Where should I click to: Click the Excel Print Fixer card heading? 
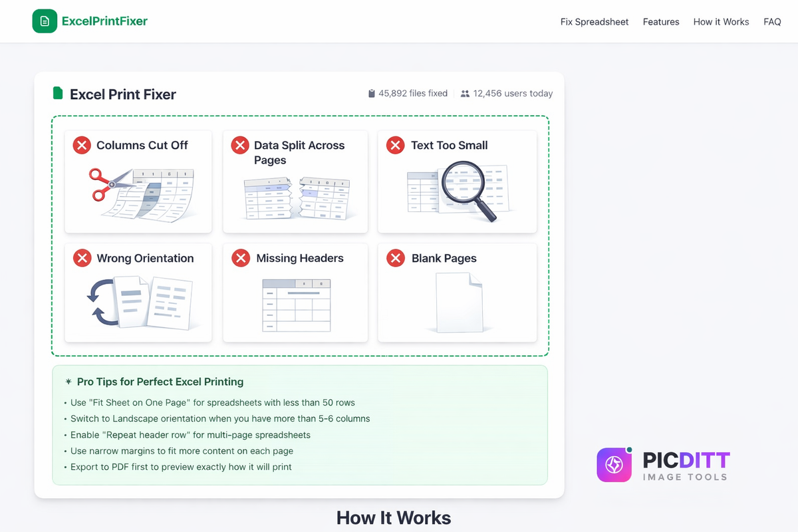[123, 94]
